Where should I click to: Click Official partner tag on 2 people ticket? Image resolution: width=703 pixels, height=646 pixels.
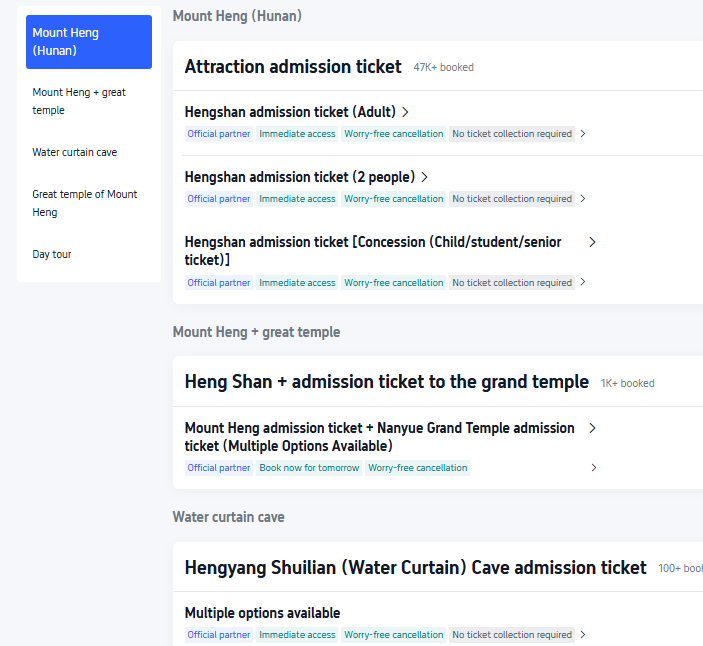pos(219,199)
